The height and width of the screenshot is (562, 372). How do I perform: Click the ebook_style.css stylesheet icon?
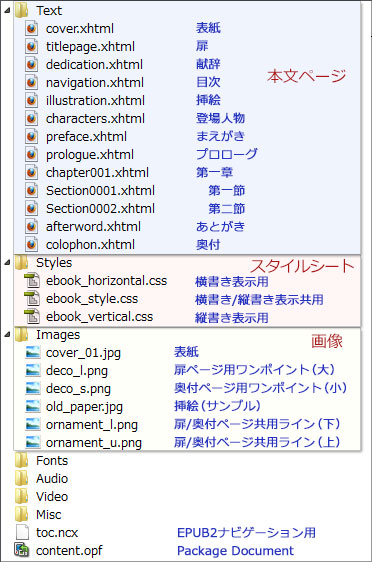pyautogui.click(x=32, y=299)
